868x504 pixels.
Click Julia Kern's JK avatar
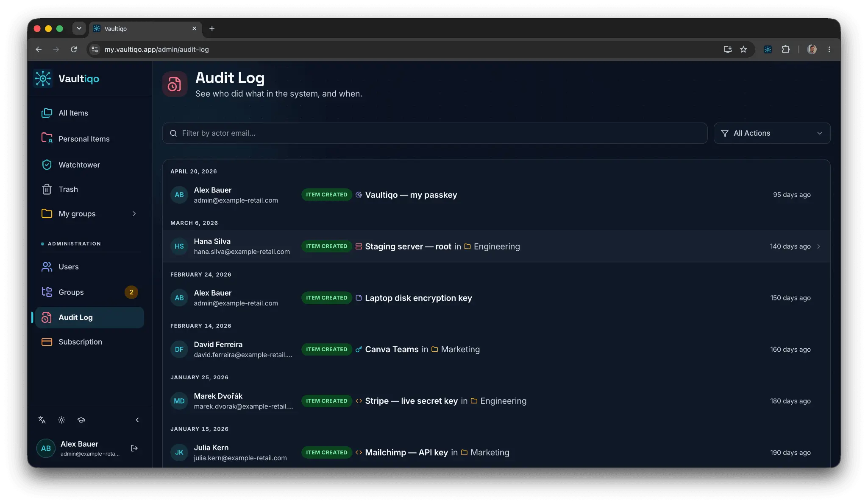179,453
